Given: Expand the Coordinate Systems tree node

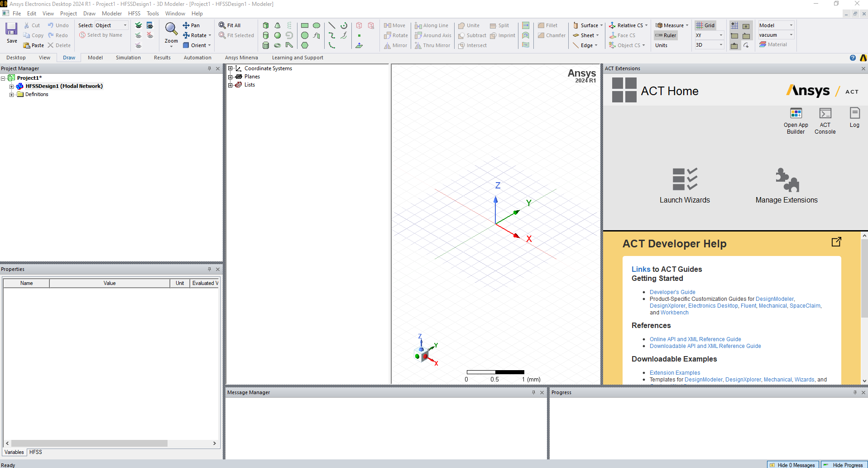Looking at the screenshot, I should [230, 68].
